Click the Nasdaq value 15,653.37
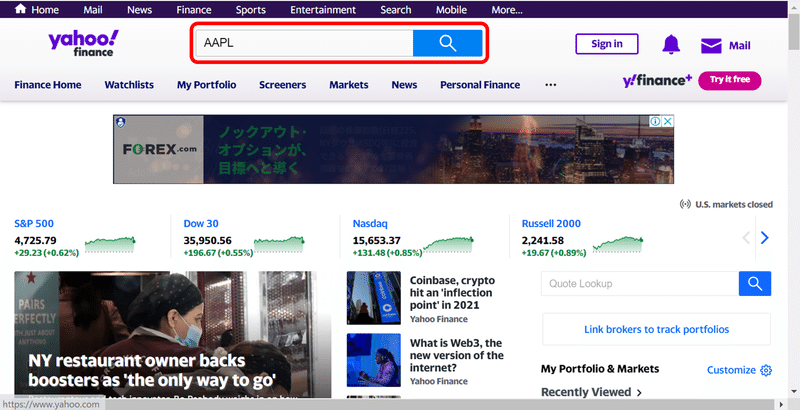 377,240
